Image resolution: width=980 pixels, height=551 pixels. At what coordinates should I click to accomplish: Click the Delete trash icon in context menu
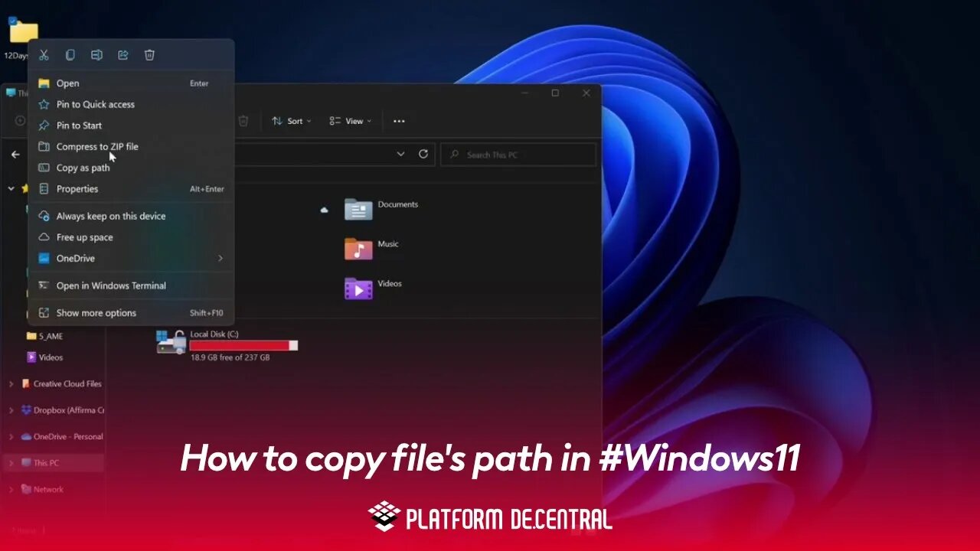point(149,55)
